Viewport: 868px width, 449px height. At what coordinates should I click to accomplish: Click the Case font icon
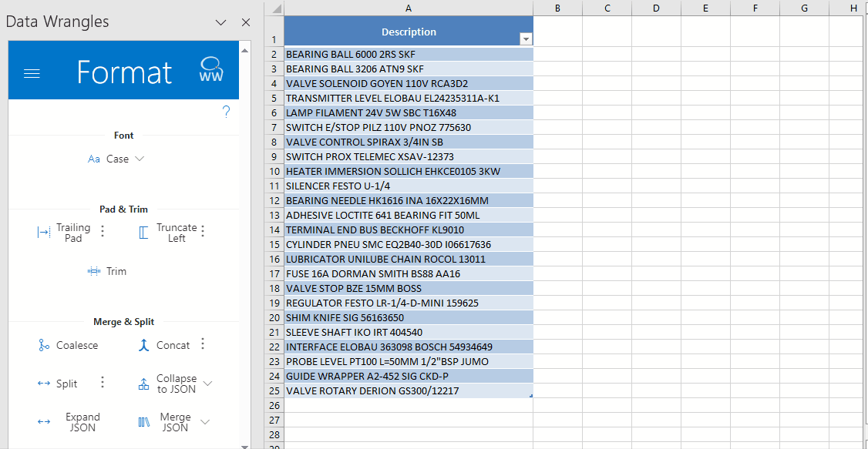coord(94,159)
